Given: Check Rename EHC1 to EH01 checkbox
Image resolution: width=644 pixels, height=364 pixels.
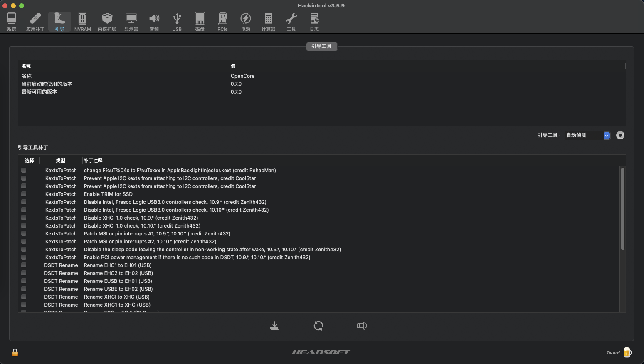Looking at the screenshot, I should tap(24, 265).
